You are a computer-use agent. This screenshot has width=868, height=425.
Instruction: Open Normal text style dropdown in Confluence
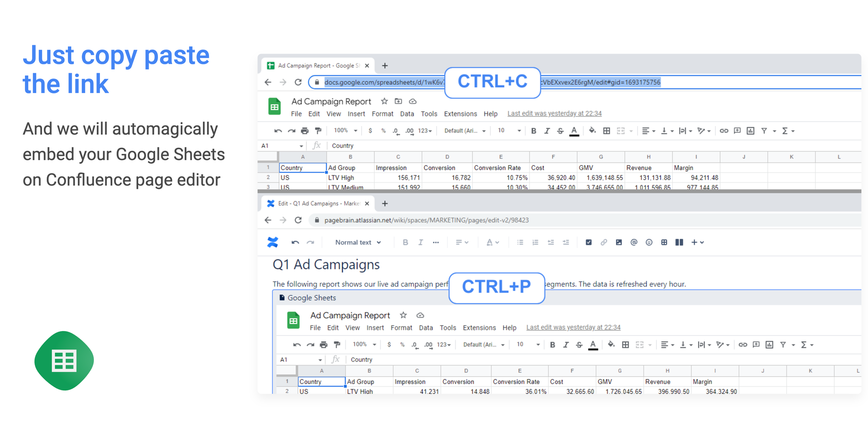pos(358,242)
